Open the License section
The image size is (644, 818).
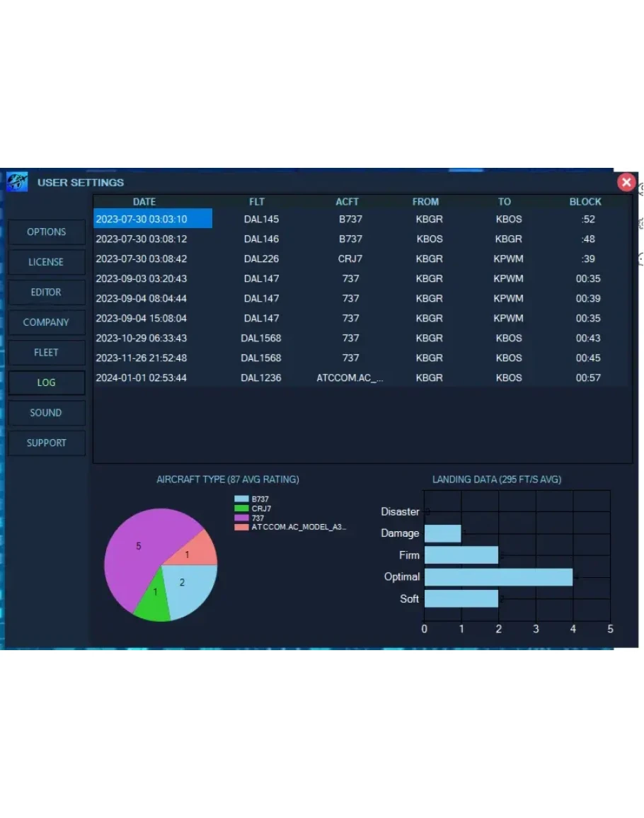47,262
